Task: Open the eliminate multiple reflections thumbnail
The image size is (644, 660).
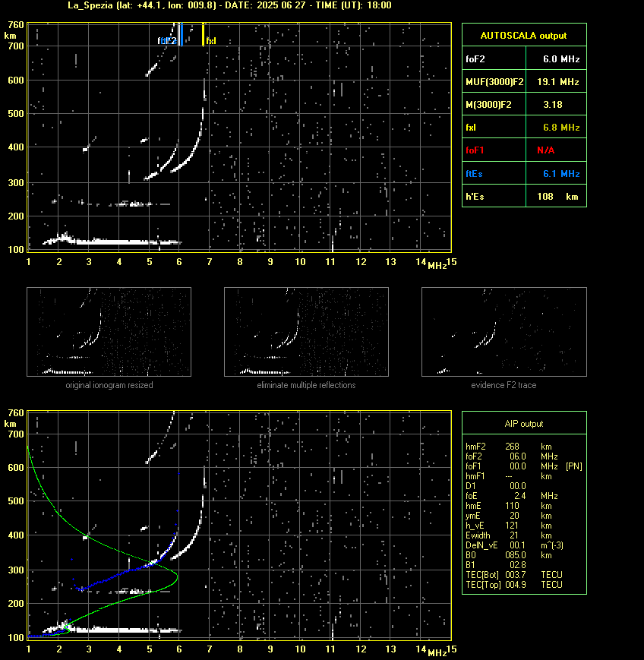Action: pos(306,332)
